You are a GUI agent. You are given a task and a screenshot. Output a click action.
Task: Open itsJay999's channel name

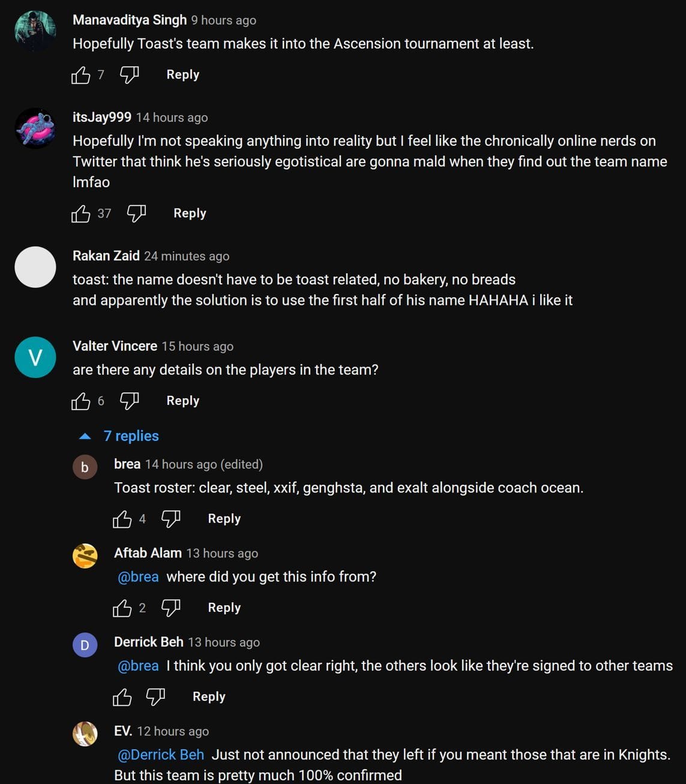[102, 118]
